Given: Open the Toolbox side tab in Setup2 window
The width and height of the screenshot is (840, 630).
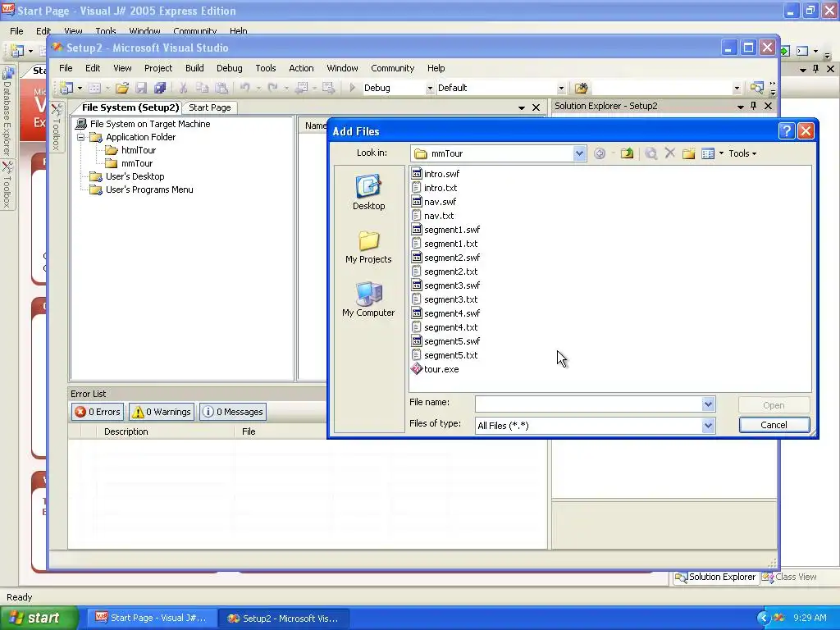Looking at the screenshot, I should 57,126.
